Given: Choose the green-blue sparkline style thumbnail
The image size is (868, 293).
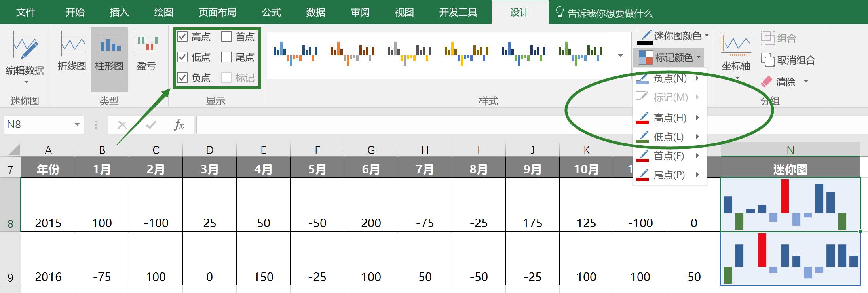Looking at the screenshot, I should tap(580, 53).
